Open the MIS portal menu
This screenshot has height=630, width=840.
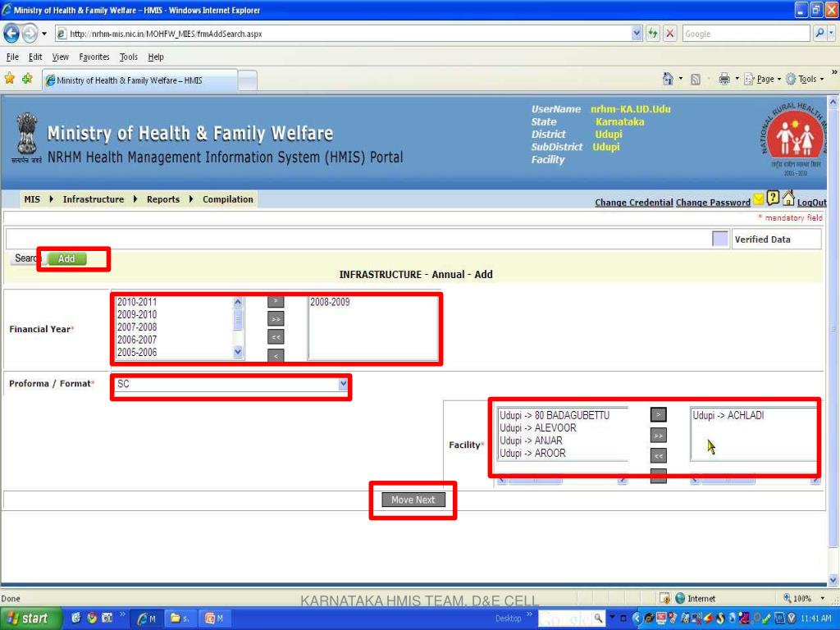tap(32, 199)
